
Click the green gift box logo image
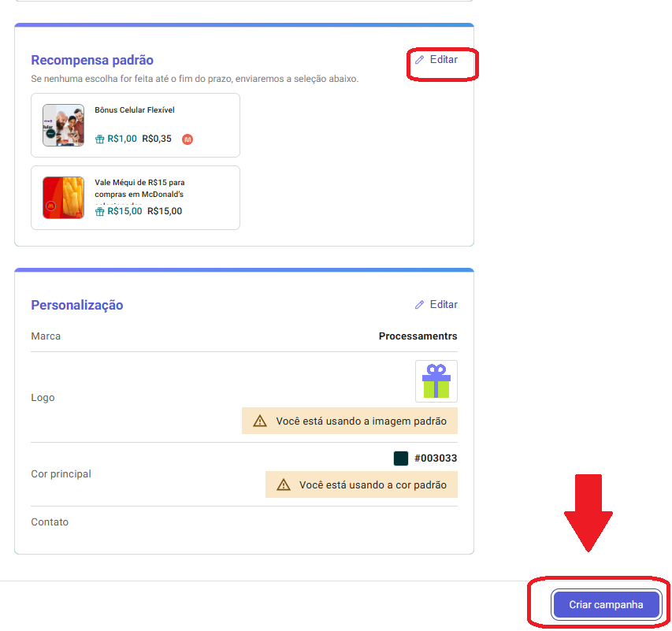pos(436,381)
